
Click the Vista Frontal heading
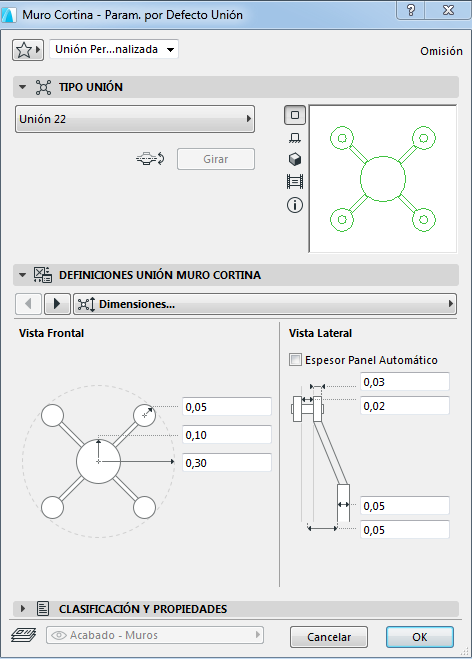[51, 333]
